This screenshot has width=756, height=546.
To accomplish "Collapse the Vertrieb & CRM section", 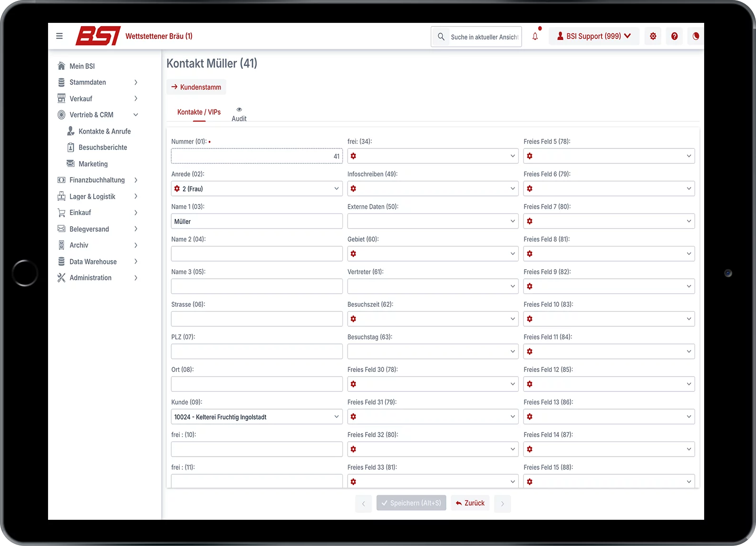I will 136,115.
